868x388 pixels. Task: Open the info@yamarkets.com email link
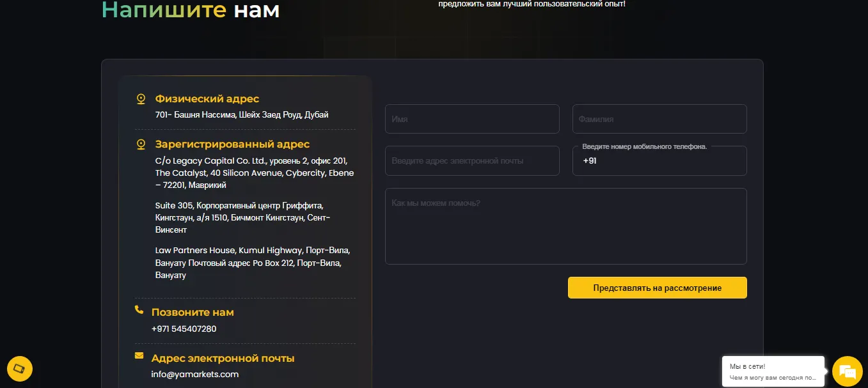[x=195, y=374]
